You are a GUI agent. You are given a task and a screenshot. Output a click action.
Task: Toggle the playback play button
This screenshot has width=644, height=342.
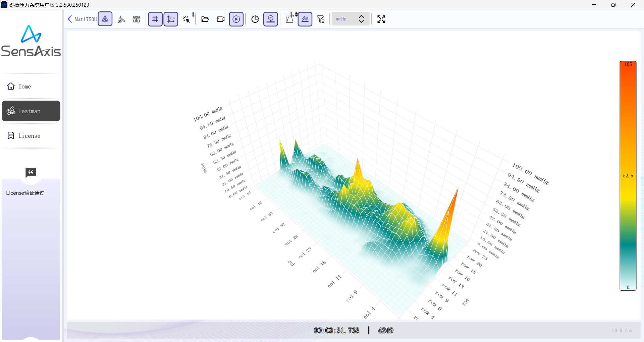[236, 19]
